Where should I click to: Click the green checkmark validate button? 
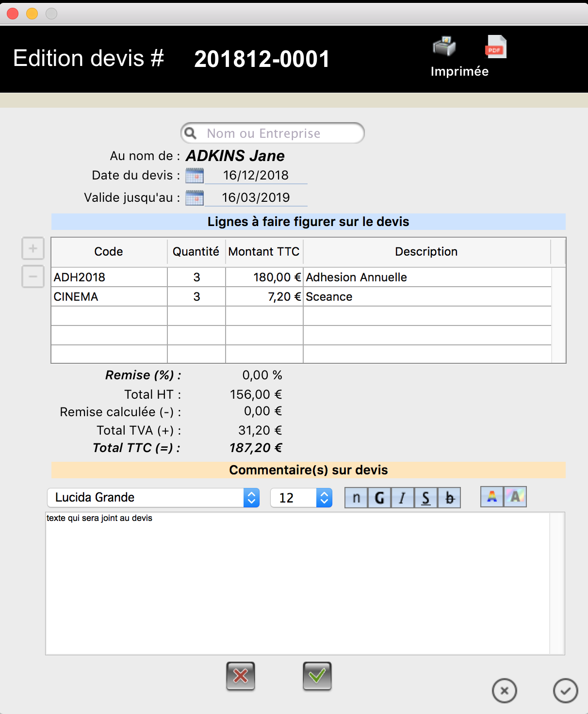coord(317,676)
